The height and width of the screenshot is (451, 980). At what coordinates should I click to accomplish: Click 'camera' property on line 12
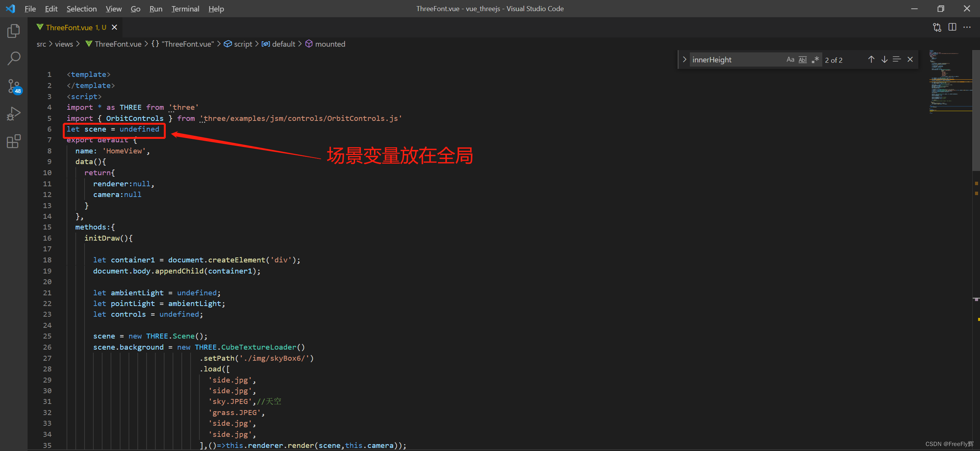106,194
